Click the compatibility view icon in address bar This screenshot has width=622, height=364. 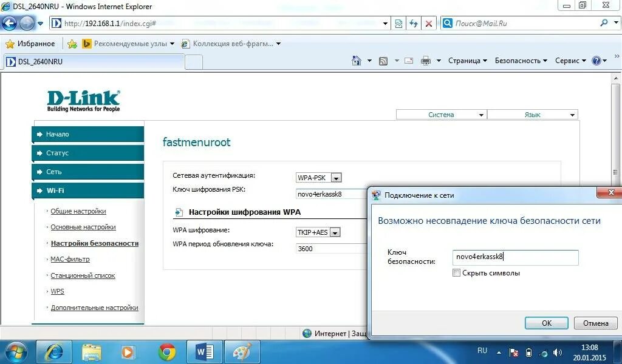click(x=398, y=24)
